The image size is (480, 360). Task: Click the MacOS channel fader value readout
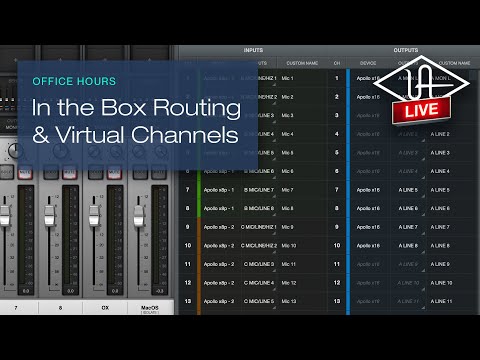(160, 291)
